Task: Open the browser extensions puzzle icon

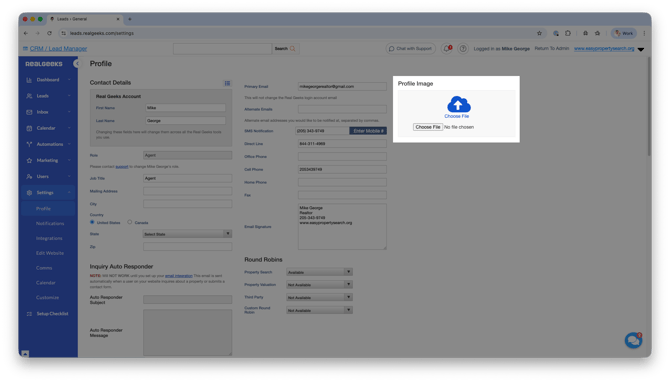Action: 568,33
